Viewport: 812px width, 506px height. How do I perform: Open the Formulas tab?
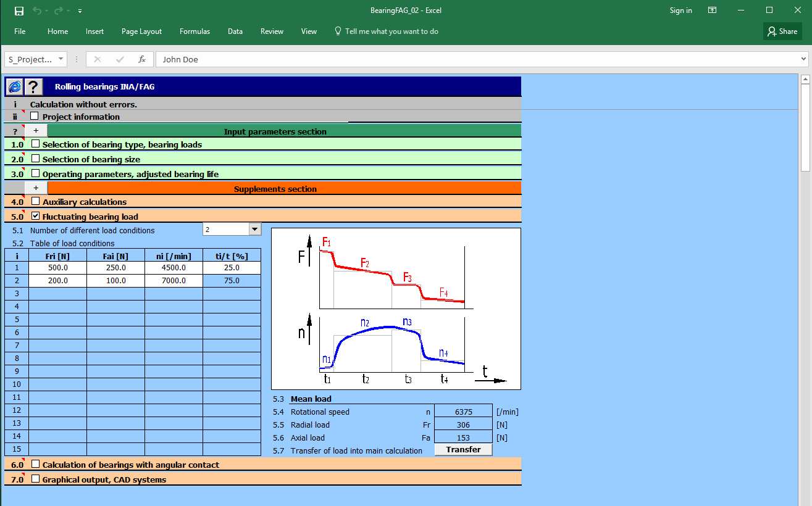(195, 31)
